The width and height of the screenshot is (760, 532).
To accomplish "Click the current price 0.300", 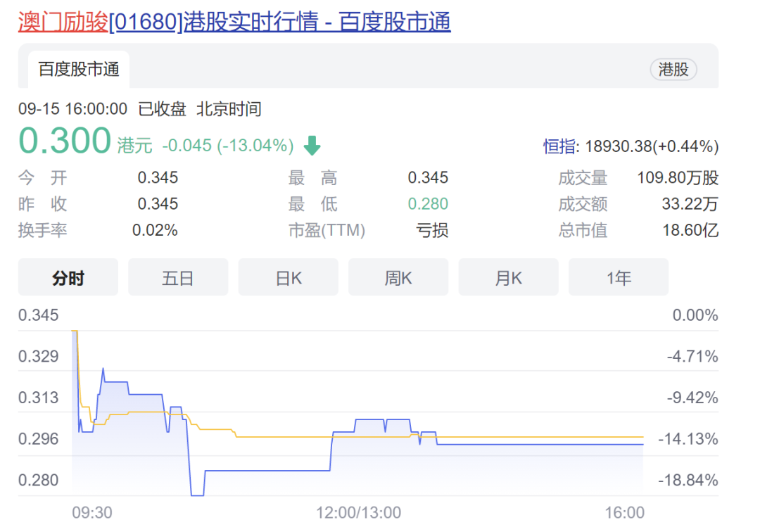I will [65, 141].
